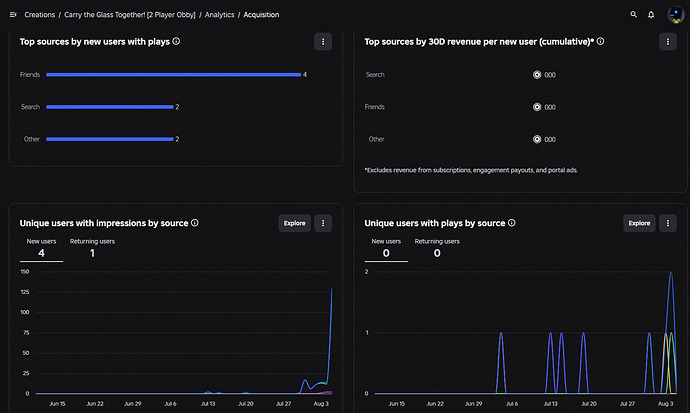Image resolution: width=690 pixels, height=413 pixels.
Task: Toggle the sidebar navigation menu icon
Action: tap(13, 15)
